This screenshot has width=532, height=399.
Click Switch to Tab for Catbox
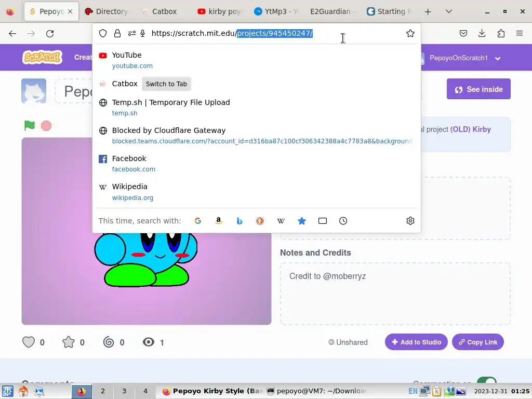point(166,84)
